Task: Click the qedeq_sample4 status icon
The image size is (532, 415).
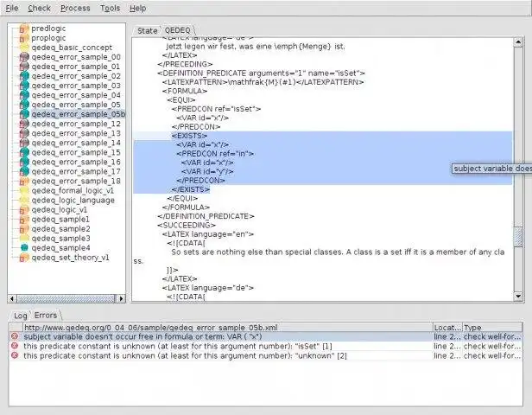Action: pos(24,247)
